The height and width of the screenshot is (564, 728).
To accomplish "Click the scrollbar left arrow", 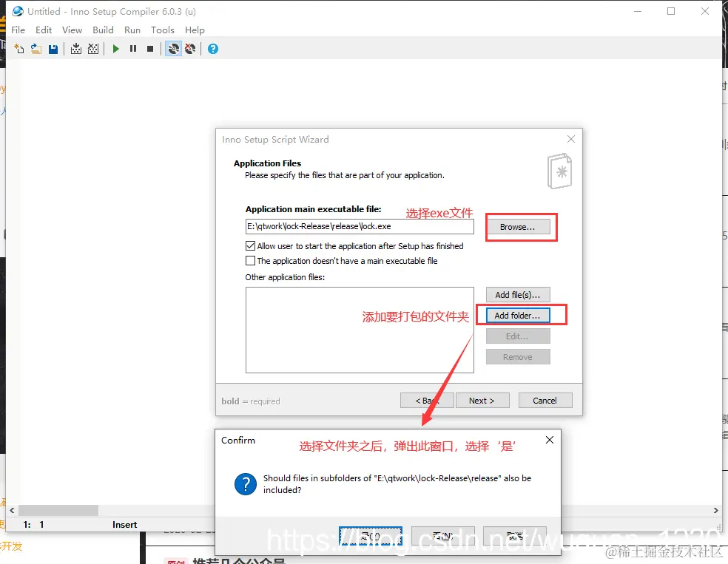I will coord(12,510).
